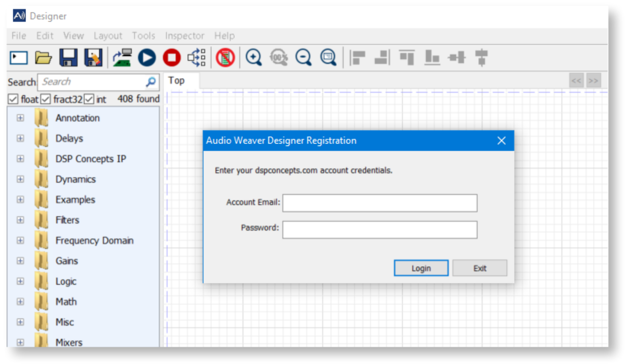Image resolution: width=627 pixels, height=364 pixels.
Task: Click the Annotation folder icon
Action: [x=41, y=118]
